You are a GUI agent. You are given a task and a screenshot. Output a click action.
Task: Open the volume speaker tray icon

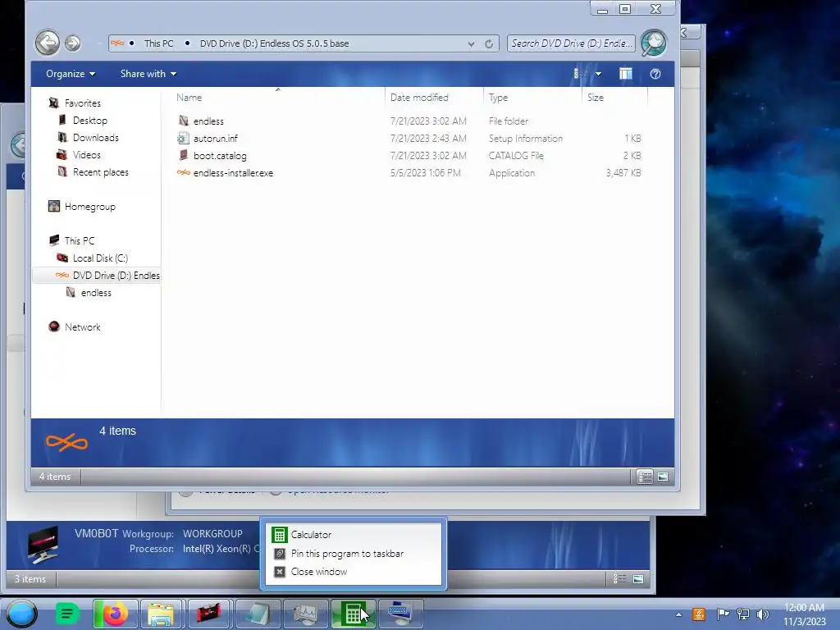click(x=762, y=614)
